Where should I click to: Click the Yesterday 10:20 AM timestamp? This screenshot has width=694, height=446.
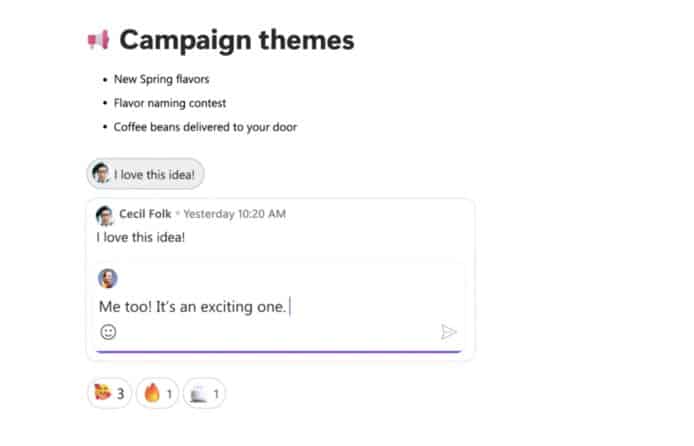[234, 214]
